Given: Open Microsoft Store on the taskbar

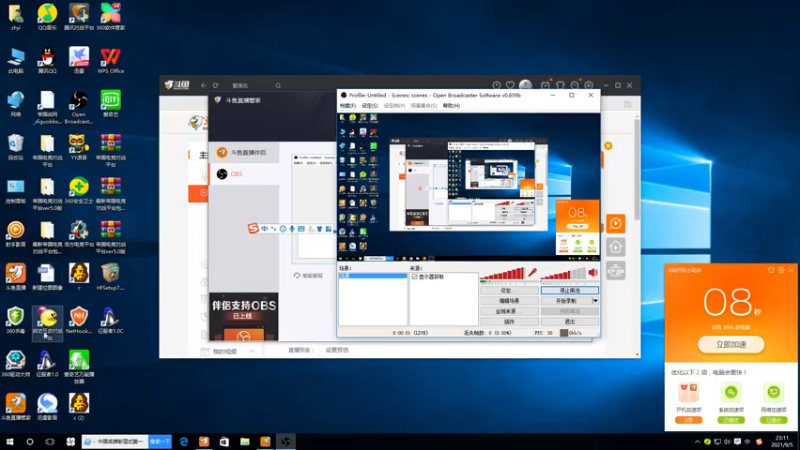Looking at the screenshot, I should (x=224, y=442).
